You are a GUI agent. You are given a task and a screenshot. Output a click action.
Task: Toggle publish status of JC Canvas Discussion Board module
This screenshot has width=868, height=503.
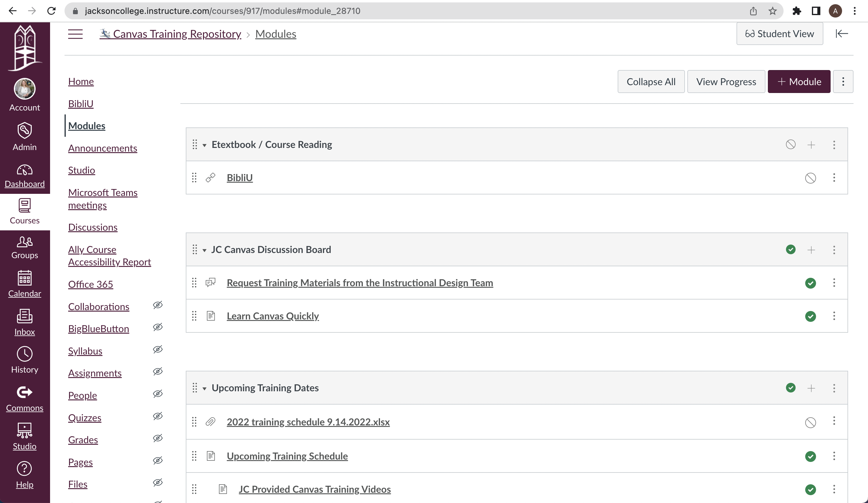click(x=790, y=250)
